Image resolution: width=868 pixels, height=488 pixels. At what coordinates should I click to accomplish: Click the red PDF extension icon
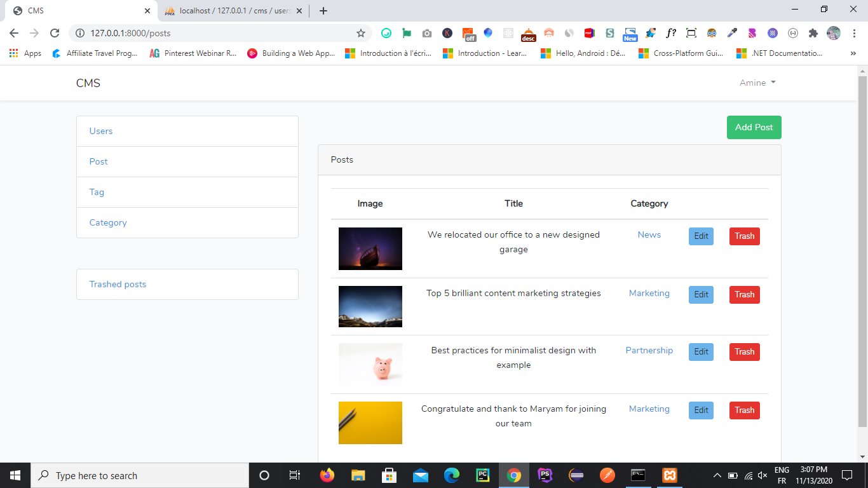pos(589,33)
